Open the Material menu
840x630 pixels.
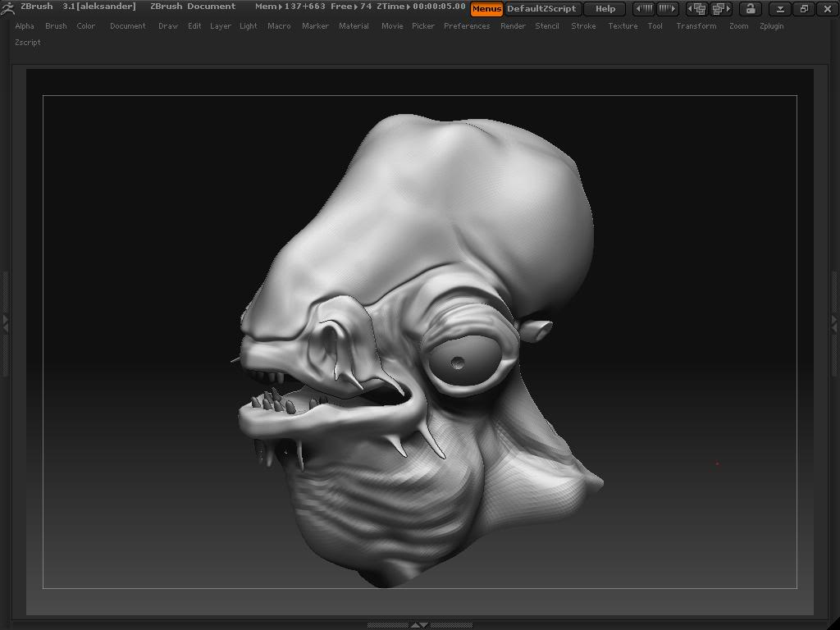coord(354,25)
